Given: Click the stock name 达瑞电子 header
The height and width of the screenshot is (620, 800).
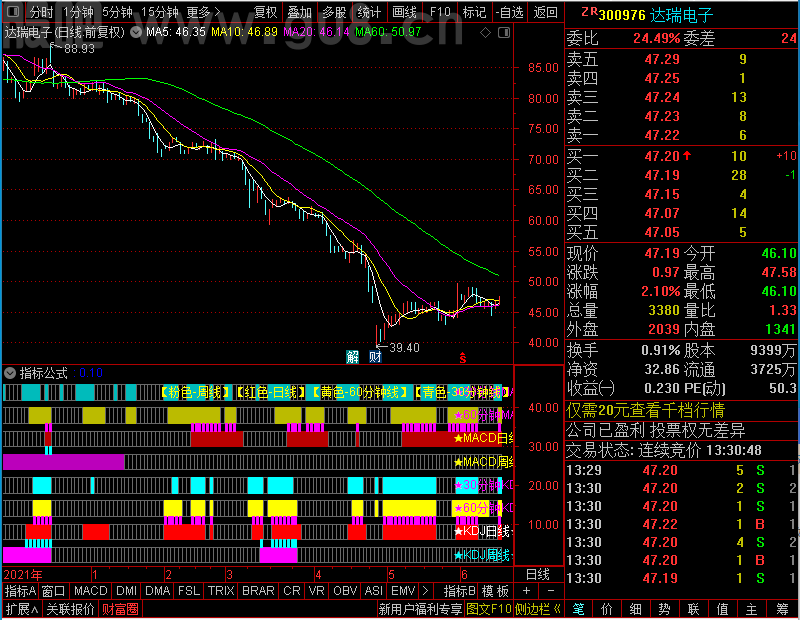Looking at the screenshot, I should [x=681, y=15].
